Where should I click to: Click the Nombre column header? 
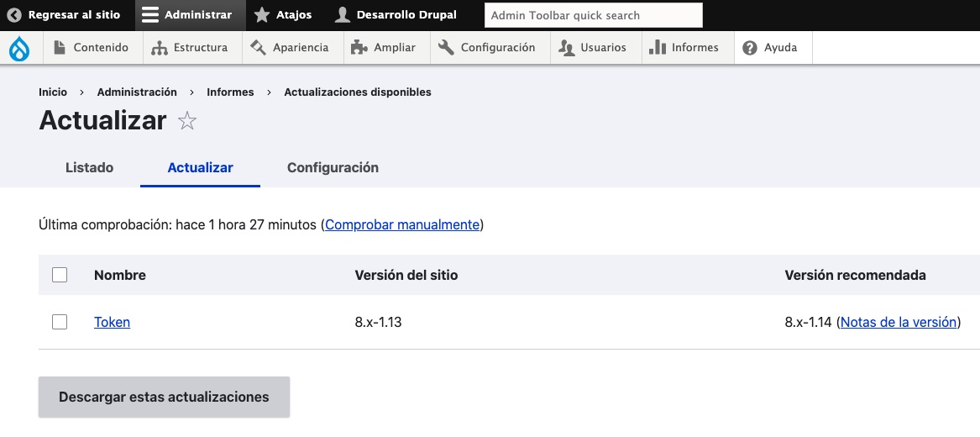120,275
